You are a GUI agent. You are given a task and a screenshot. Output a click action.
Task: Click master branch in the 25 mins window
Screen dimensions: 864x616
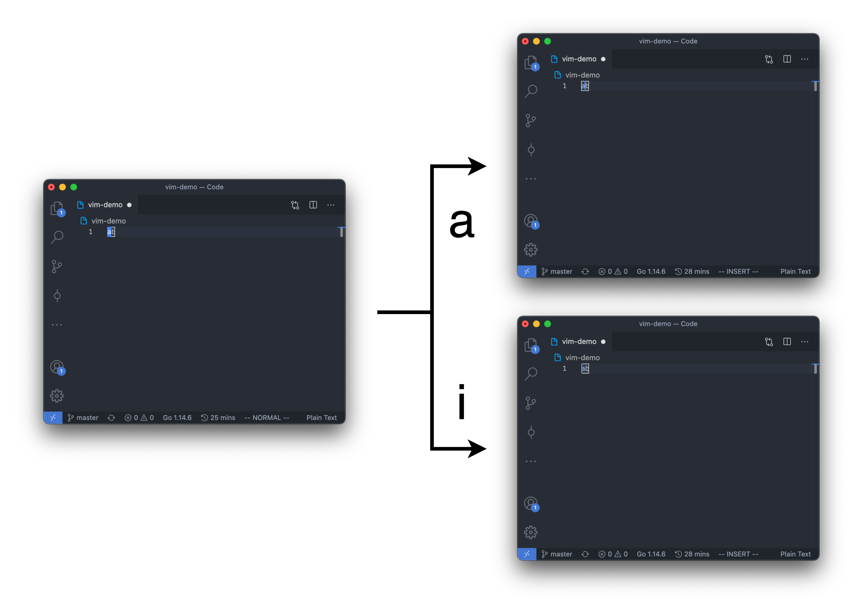tap(83, 418)
